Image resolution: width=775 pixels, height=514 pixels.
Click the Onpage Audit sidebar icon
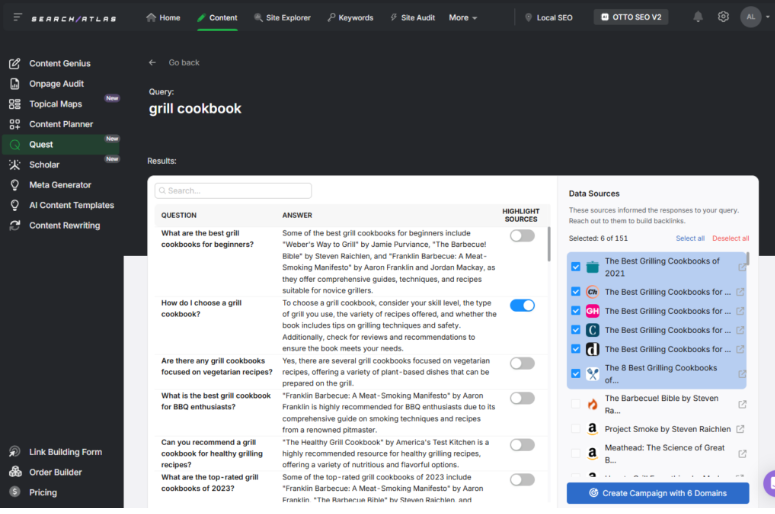15,84
